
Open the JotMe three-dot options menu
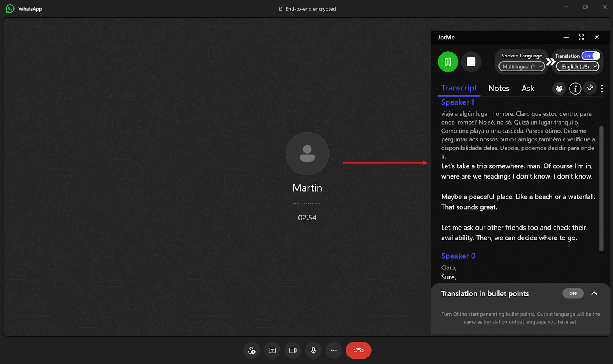pyautogui.click(x=602, y=89)
